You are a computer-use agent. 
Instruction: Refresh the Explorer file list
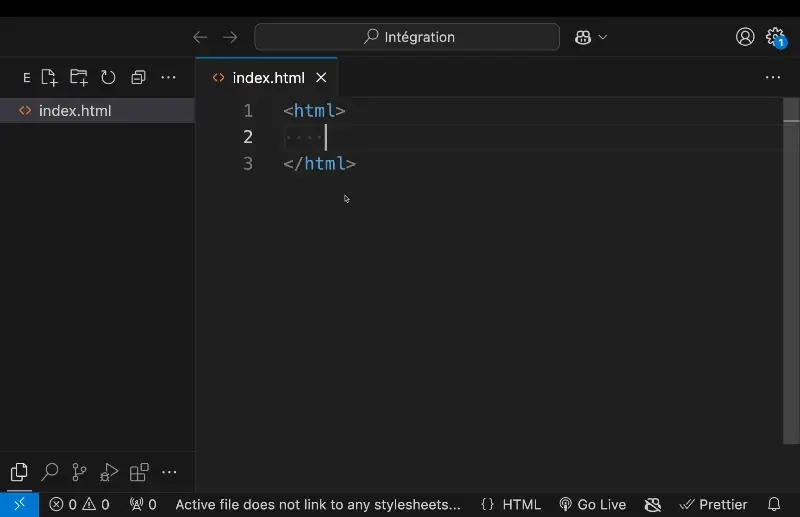(108, 77)
